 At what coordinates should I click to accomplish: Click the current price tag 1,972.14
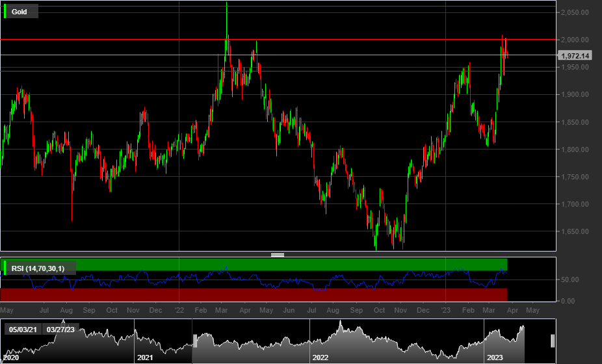575,56
